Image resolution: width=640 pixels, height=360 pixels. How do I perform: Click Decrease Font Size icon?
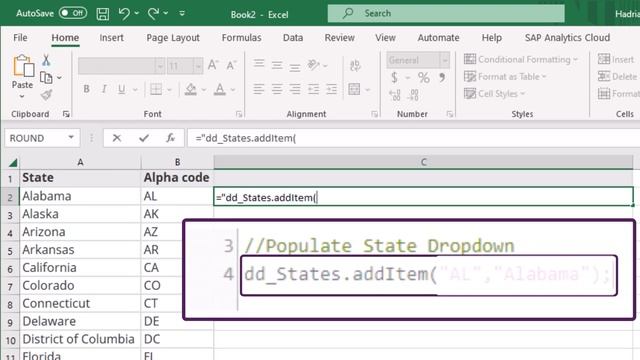(231, 65)
